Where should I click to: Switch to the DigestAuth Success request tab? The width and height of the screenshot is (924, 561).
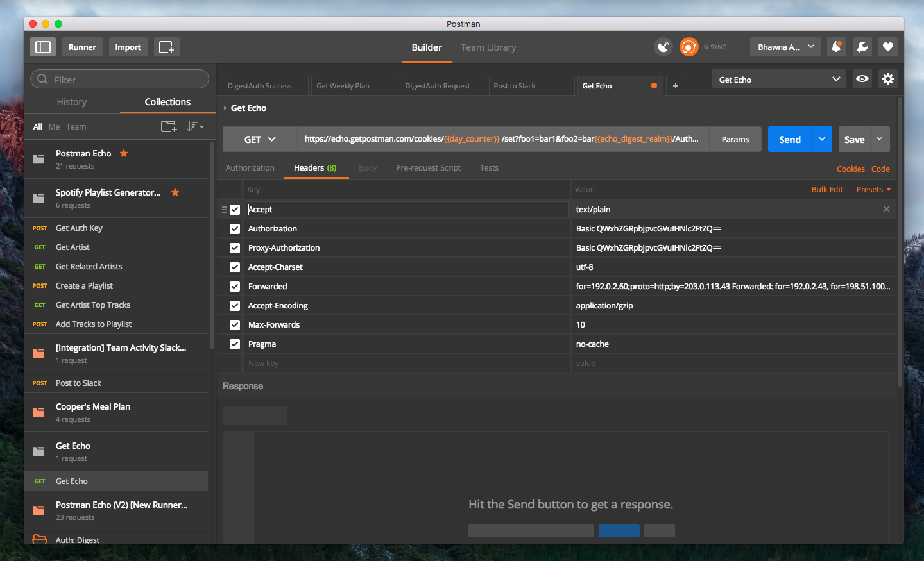click(266, 85)
